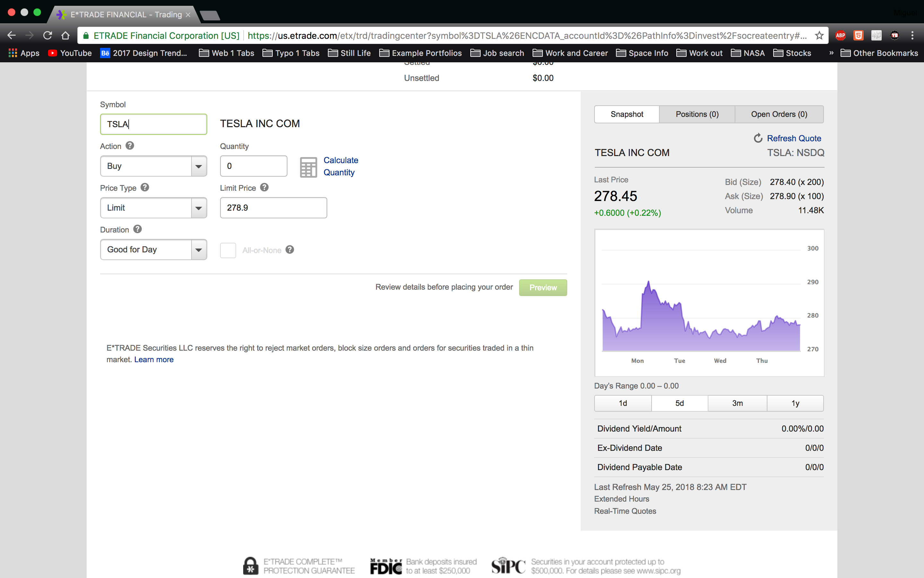This screenshot has width=924, height=578.
Task: Close the E*TRADE FINANCIAL Trading tab
Action: 188,14
